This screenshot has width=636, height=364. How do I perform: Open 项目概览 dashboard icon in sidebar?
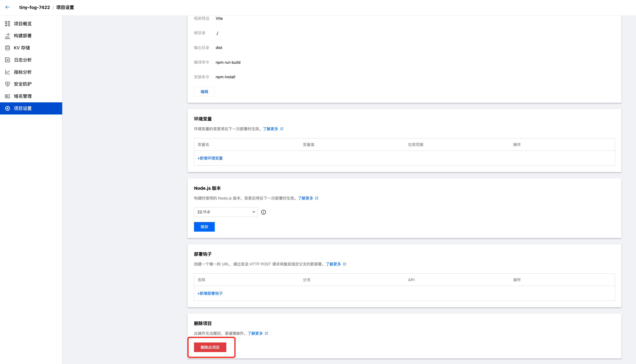click(8, 23)
